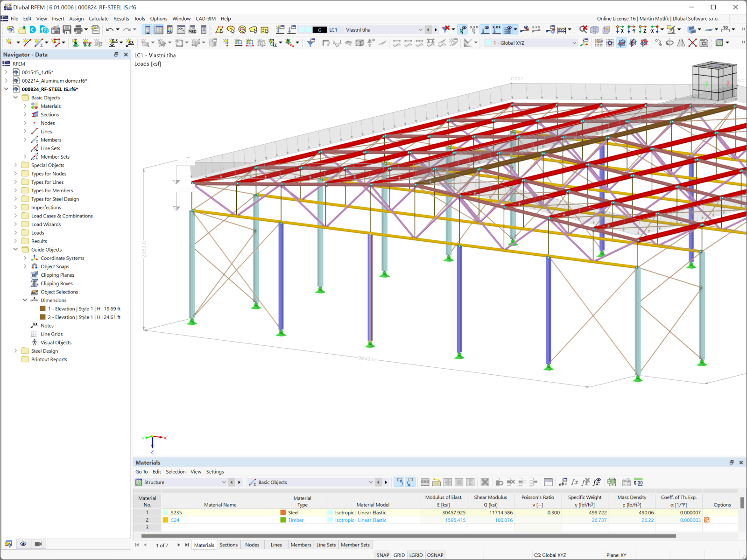The width and height of the screenshot is (747, 560).
Task: Jump to last table page arrow
Action: click(187, 545)
